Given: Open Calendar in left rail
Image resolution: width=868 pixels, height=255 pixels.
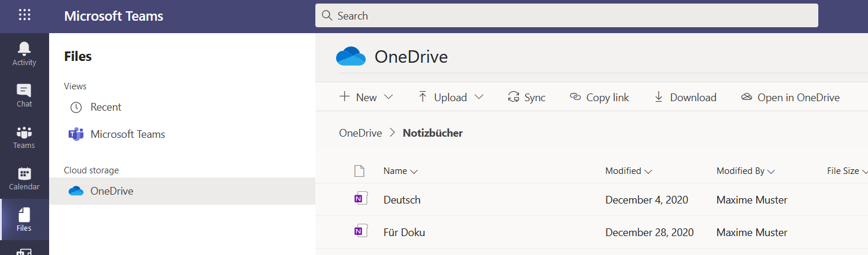Looking at the screenshot, I should point(24,178).
